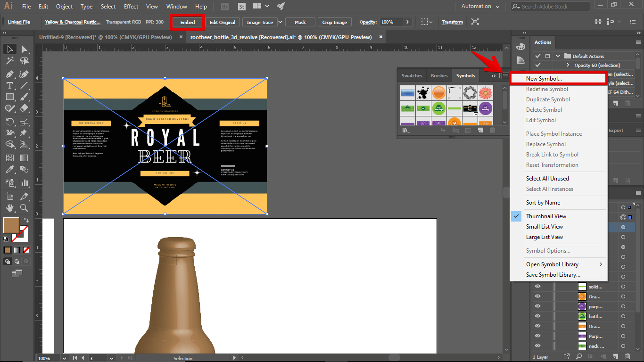Toggle the checkmark for Default Actions
644x362 pixels.
[538, 56]
